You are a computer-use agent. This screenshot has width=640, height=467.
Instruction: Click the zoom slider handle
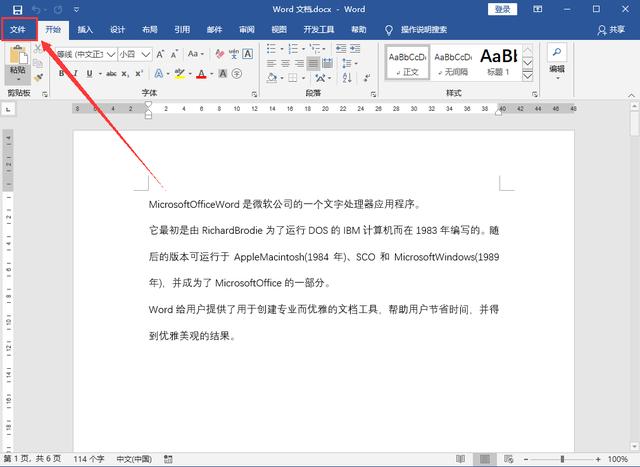pyautogui.click(x=562, y=459)
